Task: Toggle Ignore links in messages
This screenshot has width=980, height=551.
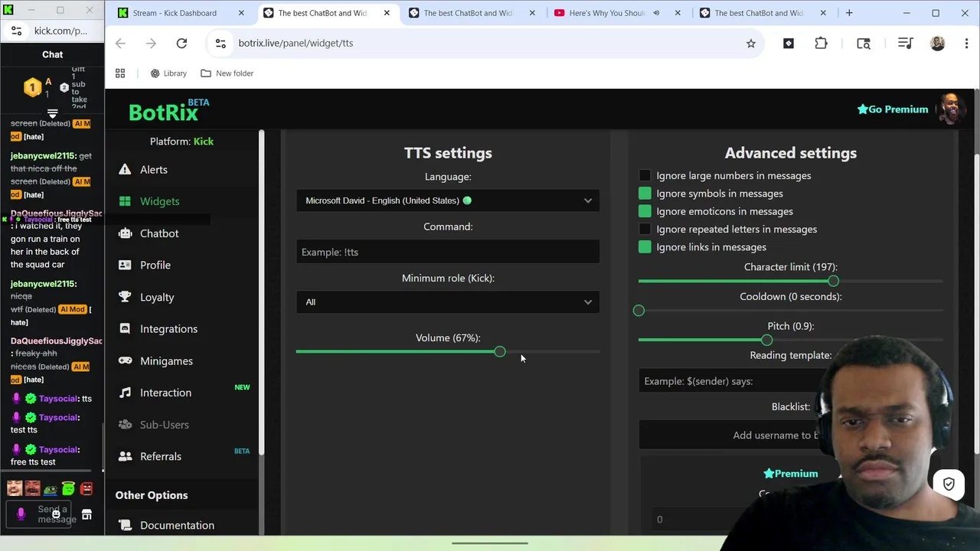Action: [x=645, y=247]
